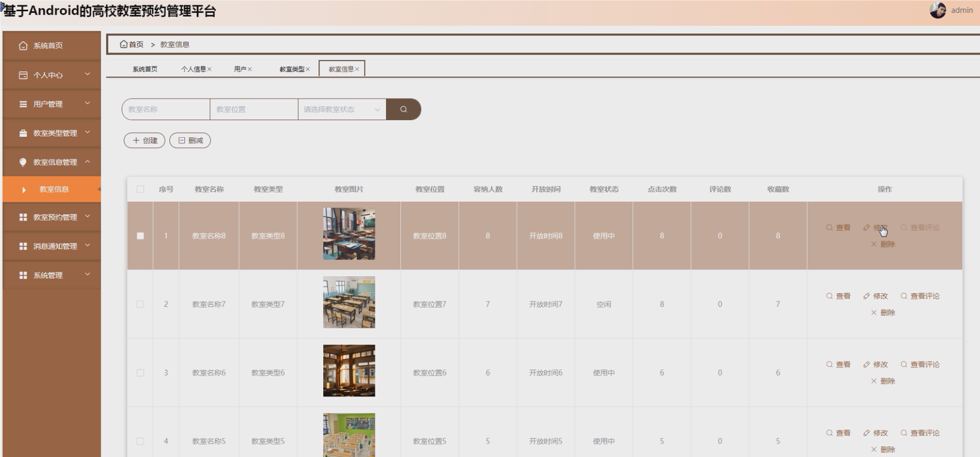Open classroom photo of 教室名称7

click(349, 303)
